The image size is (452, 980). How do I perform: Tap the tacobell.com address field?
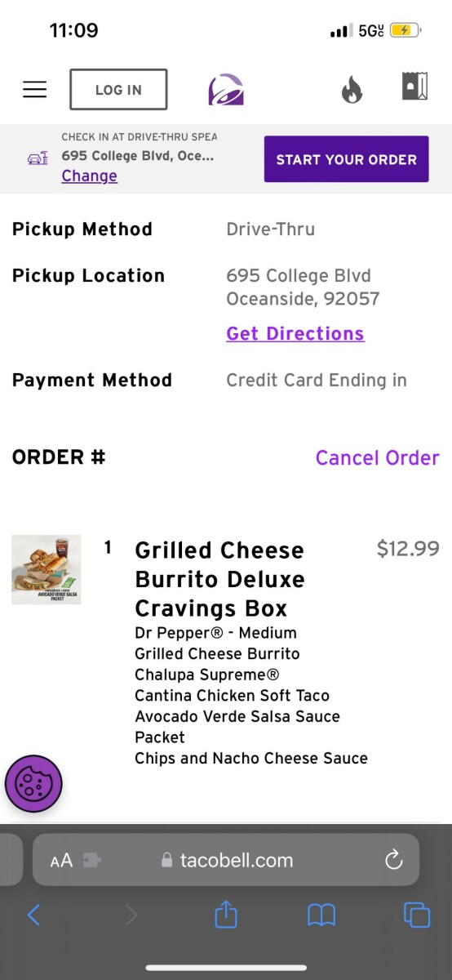click(x=226, y=860)
